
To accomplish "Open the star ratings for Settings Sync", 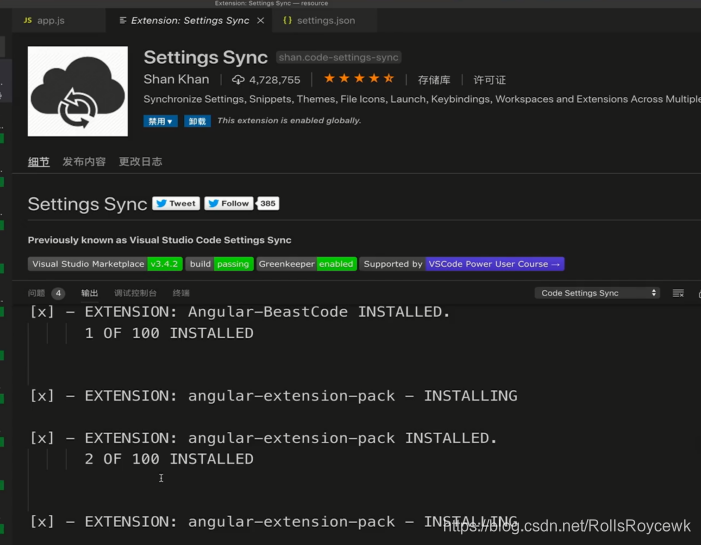I will (x=359, y=79).
